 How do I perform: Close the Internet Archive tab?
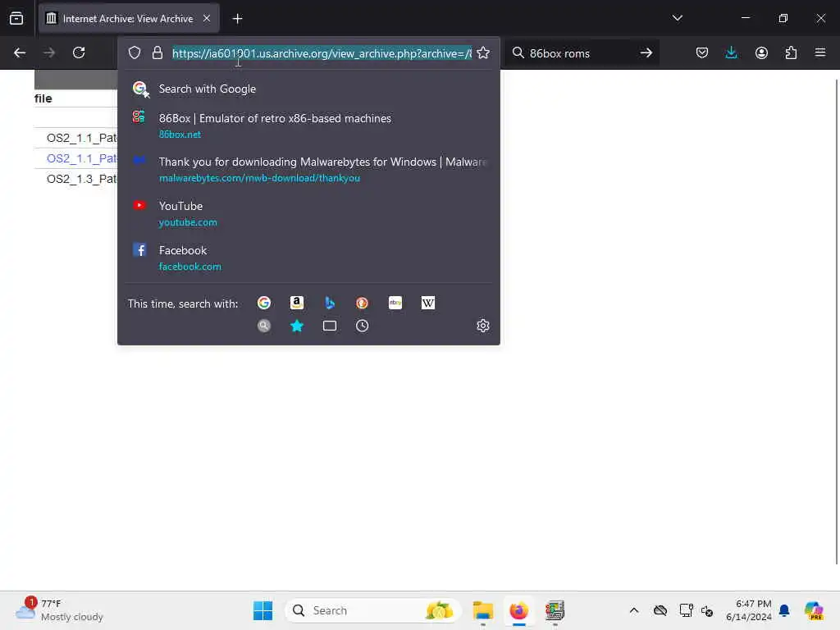click(x=207, y=19)
